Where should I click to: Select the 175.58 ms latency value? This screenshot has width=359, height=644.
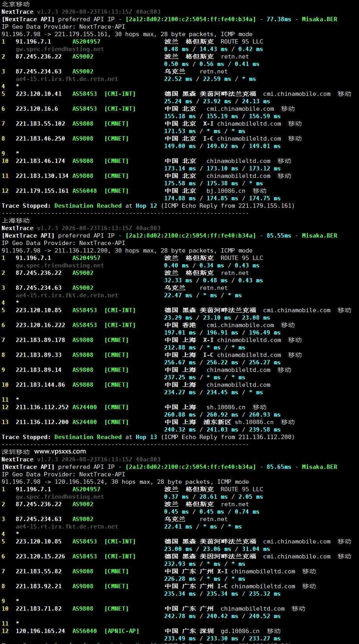click(x=180, y=183)
